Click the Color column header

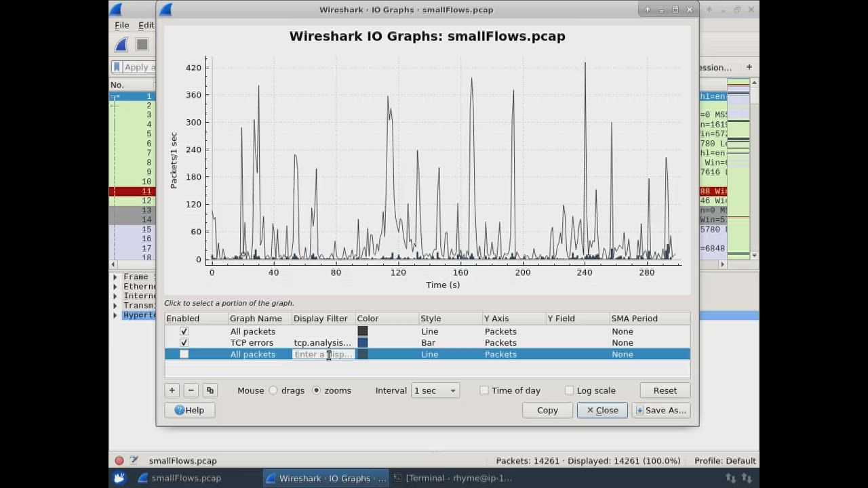(x=387, y=319)
